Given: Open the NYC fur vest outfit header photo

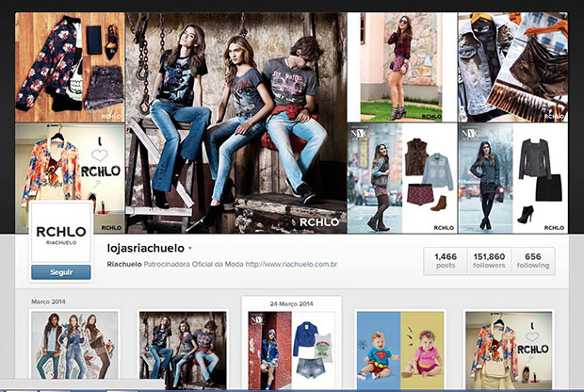Looking at the screenshot, I should 402,178.
